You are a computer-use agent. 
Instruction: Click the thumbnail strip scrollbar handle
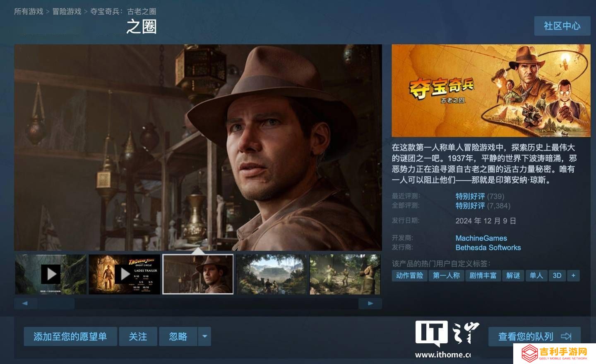coord(56,303)
